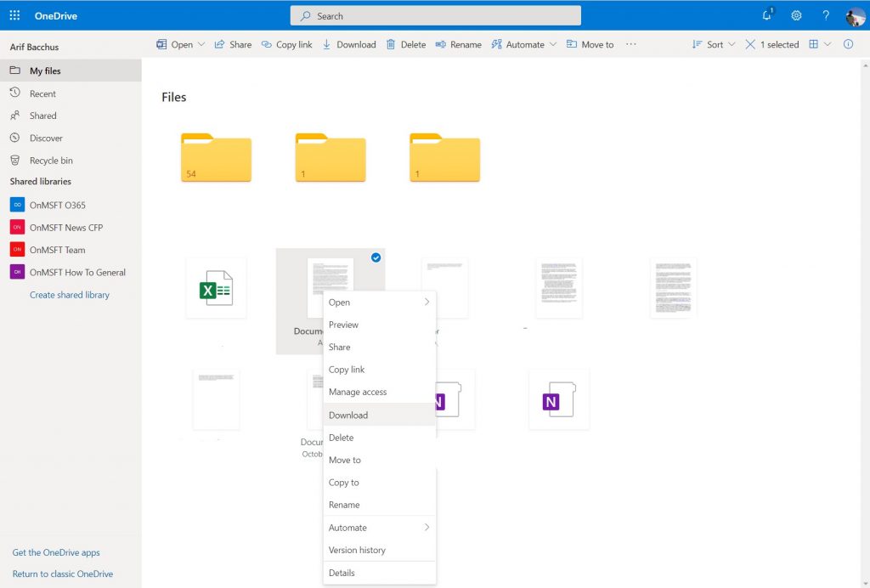The height and width of the screenshot is (588, 870).
Task: Clear selection with the X icon
Action: coord(750,44)
